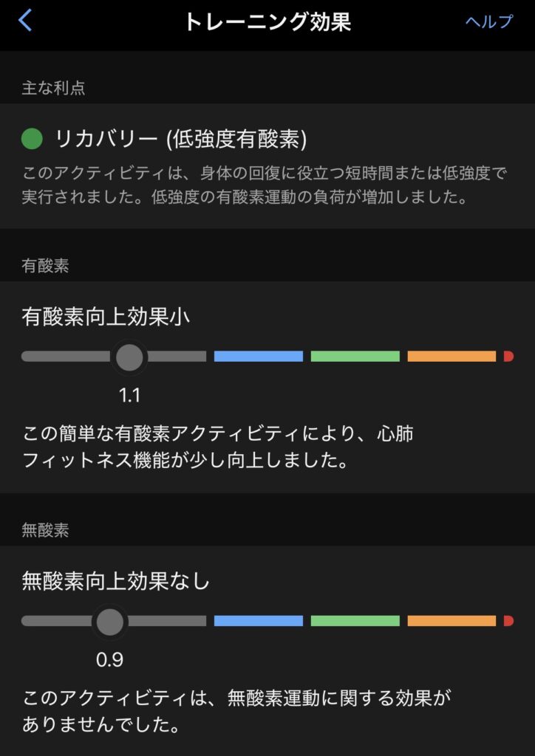Tap the green recovery status dot
The image size is (535, 756).
tap(33, 138)
